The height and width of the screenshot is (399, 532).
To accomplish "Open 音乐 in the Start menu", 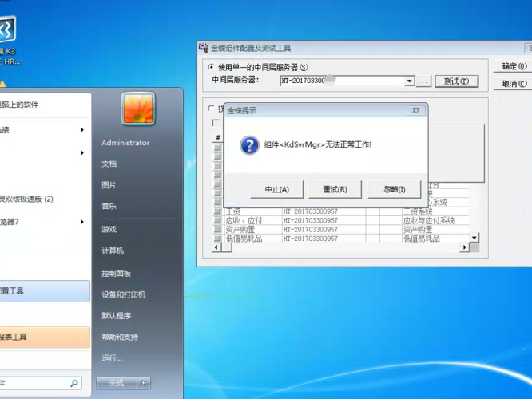I will coord(109,206).
